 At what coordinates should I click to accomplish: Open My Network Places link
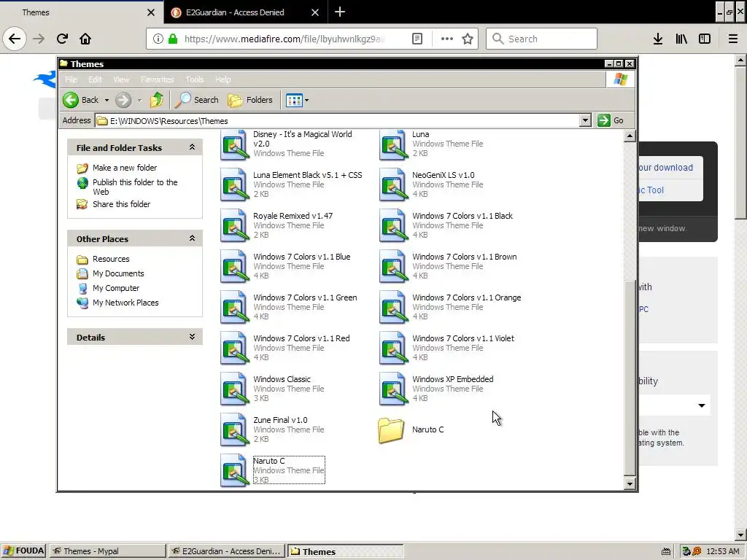tap(125, 303)
